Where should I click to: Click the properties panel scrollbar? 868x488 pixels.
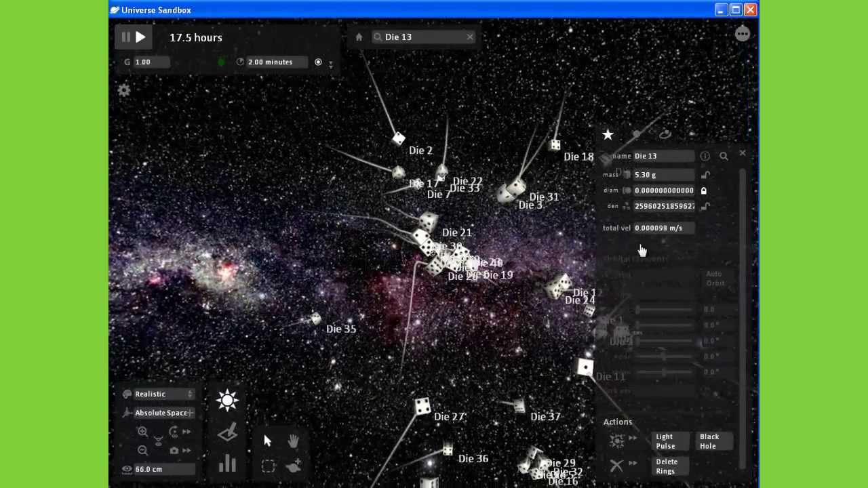click(x=744, y=319)
